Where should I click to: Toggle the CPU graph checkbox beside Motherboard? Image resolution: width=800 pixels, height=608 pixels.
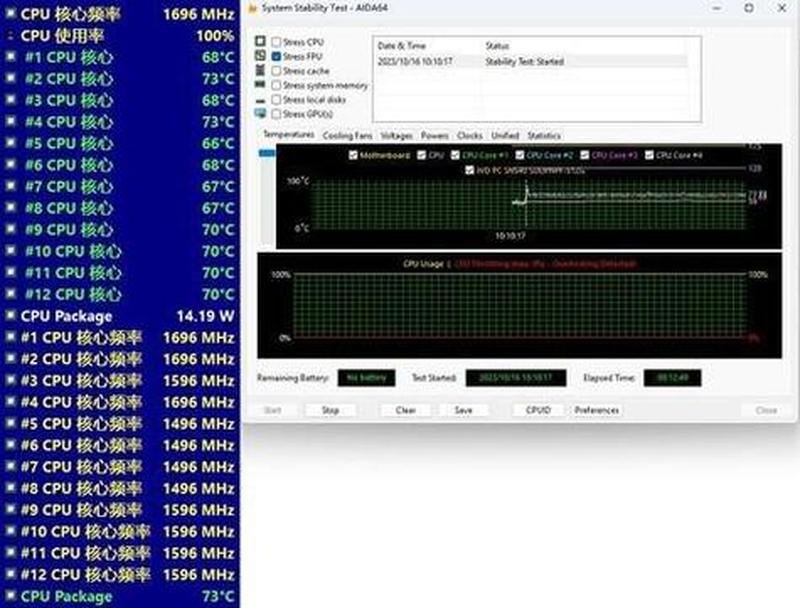tap(421, 155)
